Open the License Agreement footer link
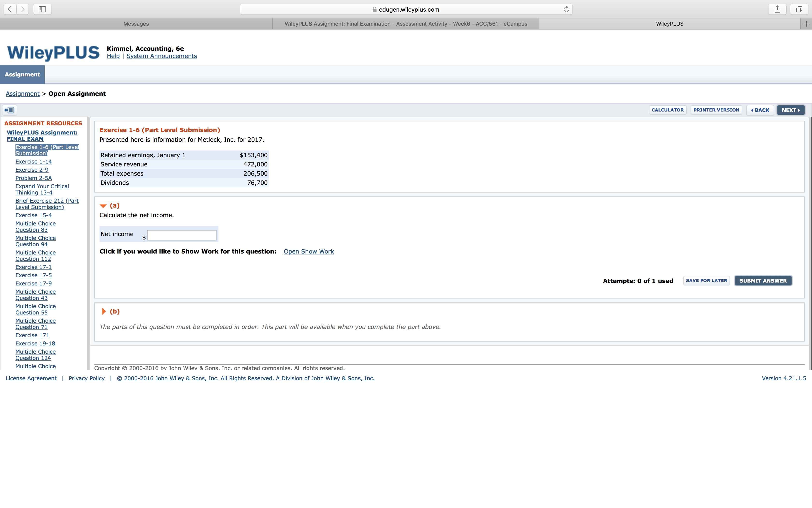 pos(31,378)
